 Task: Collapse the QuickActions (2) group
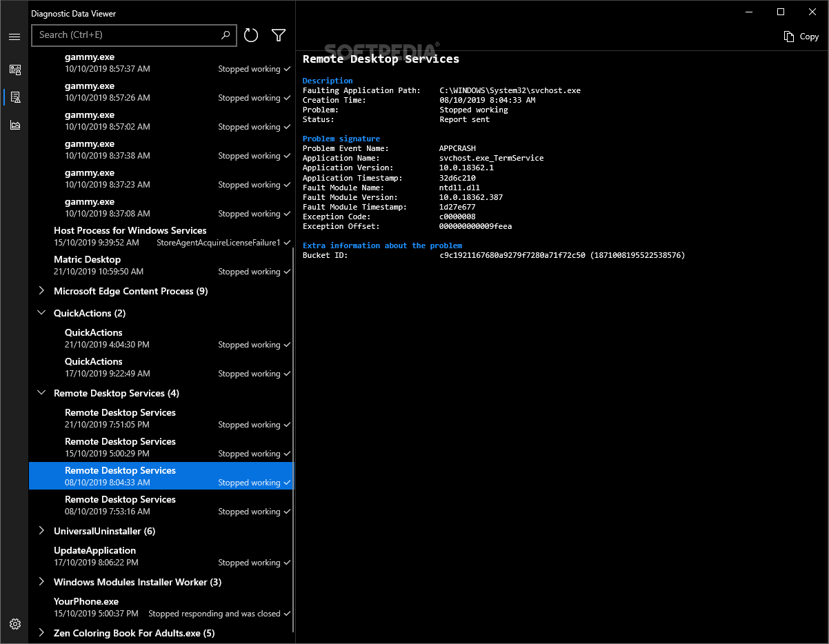click(x=41, y=313)
